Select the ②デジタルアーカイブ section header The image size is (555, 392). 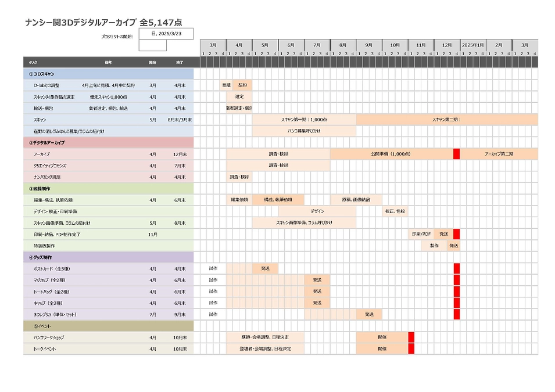click(108, 142)
